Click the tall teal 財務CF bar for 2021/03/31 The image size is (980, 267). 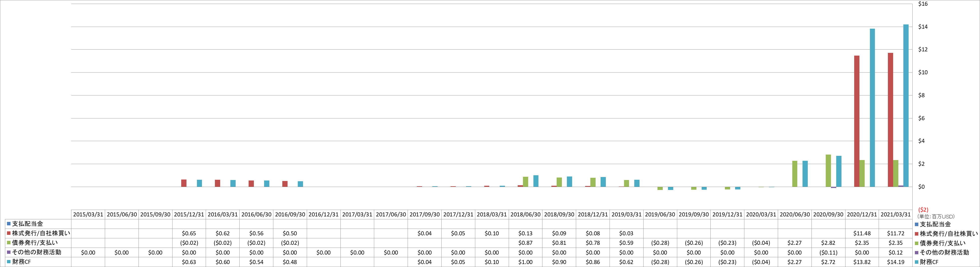pos(906,106)
